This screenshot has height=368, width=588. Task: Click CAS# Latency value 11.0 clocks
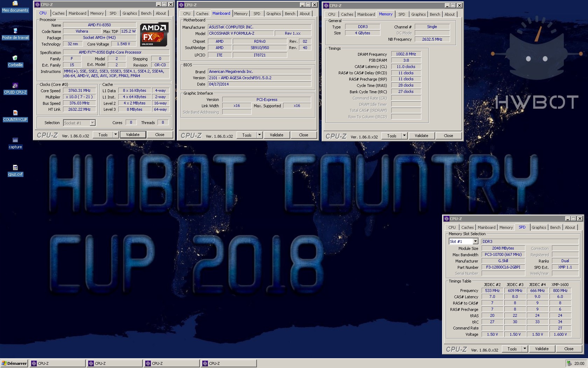coord(406,67)
